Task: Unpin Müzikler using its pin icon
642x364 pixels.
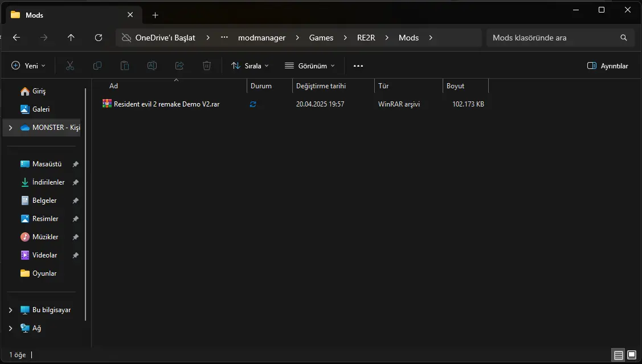Action: click(75, 236)
